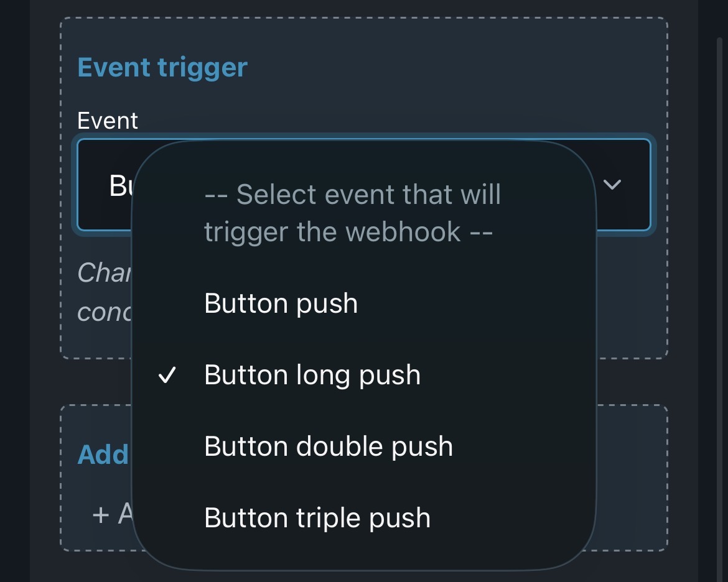
Task: Select the placeholder "Select event" option
Action: (352, 213)
